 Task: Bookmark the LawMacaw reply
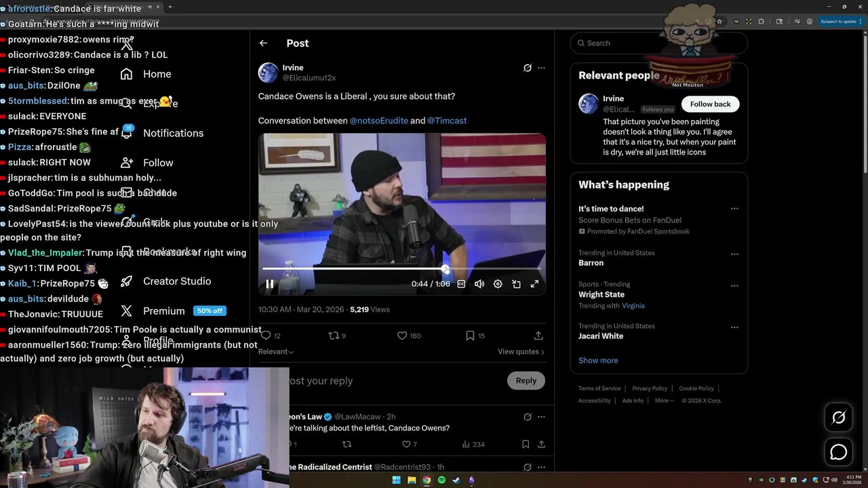(526, 445)
